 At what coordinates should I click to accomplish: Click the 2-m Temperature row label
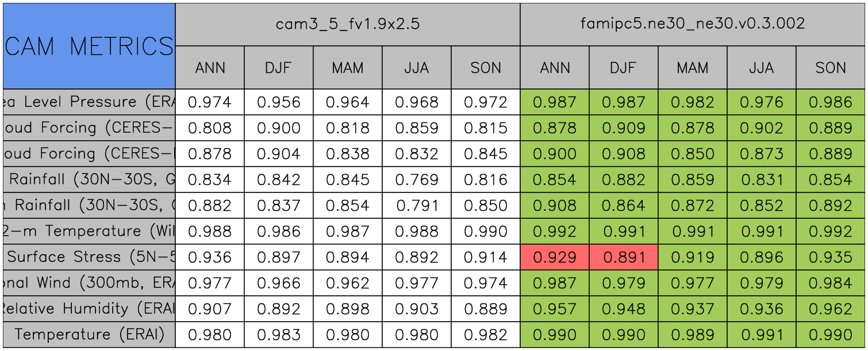[x=89, y=232]
